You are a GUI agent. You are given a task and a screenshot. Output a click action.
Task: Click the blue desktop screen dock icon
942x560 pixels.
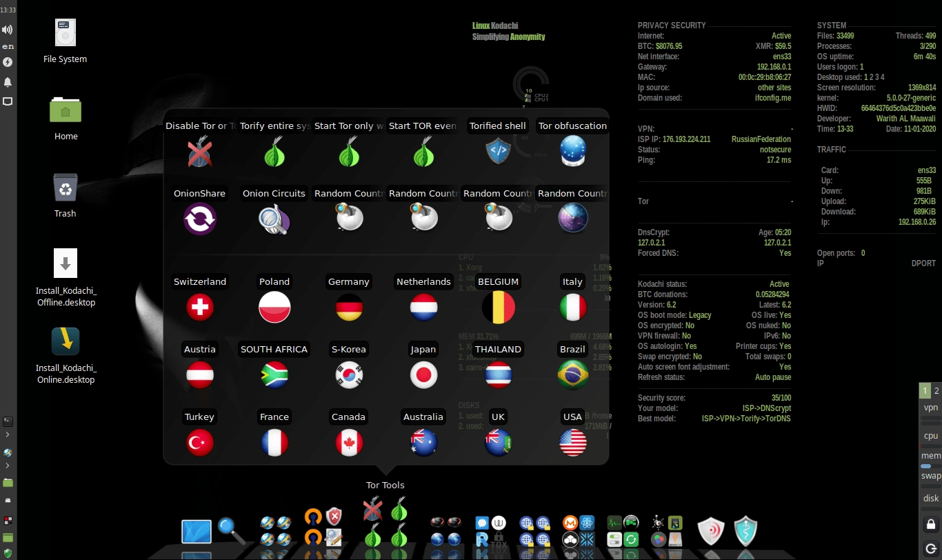(x=197, y=532)
